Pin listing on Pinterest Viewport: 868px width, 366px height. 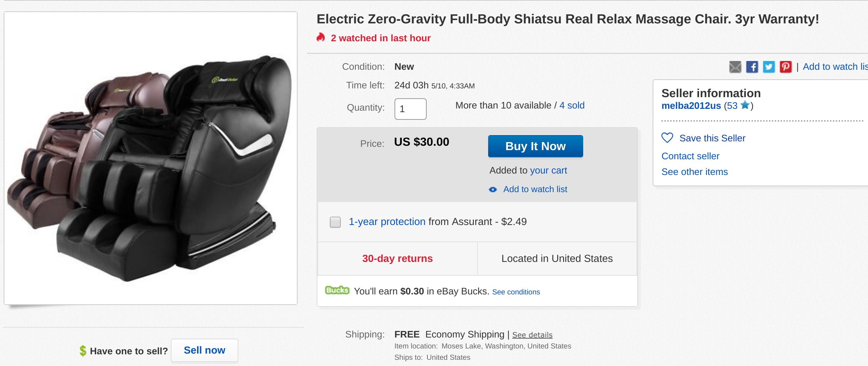click(785, 67)
